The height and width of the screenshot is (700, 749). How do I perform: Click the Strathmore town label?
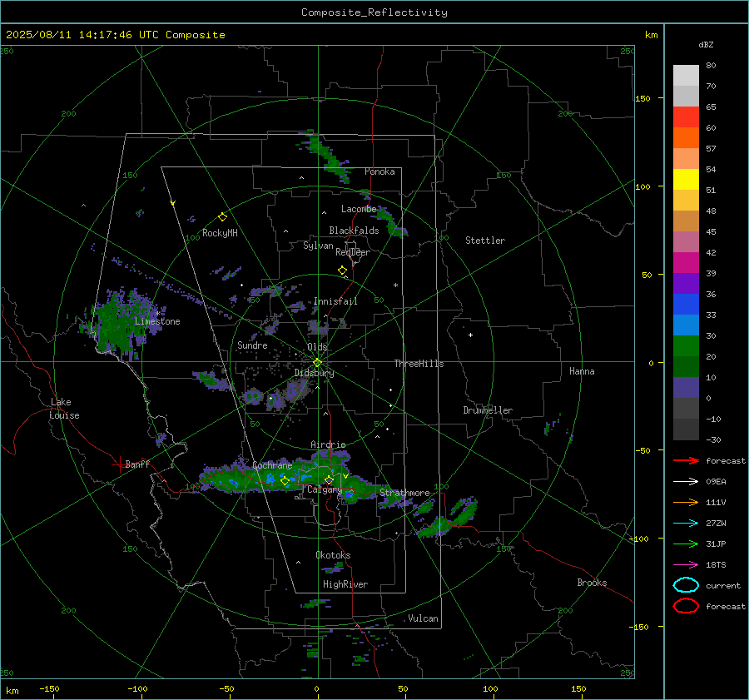coord(404,492)
